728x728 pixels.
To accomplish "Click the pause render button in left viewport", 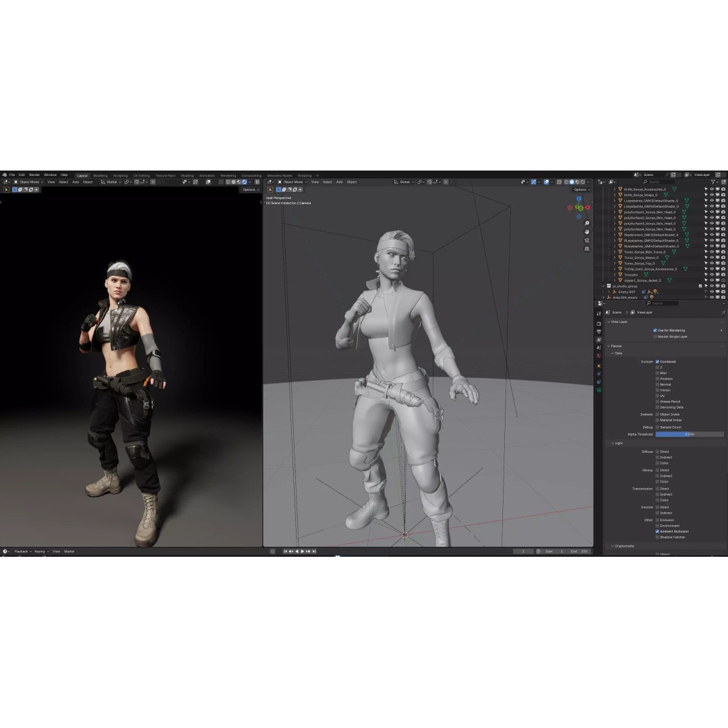I will [257, 182].
